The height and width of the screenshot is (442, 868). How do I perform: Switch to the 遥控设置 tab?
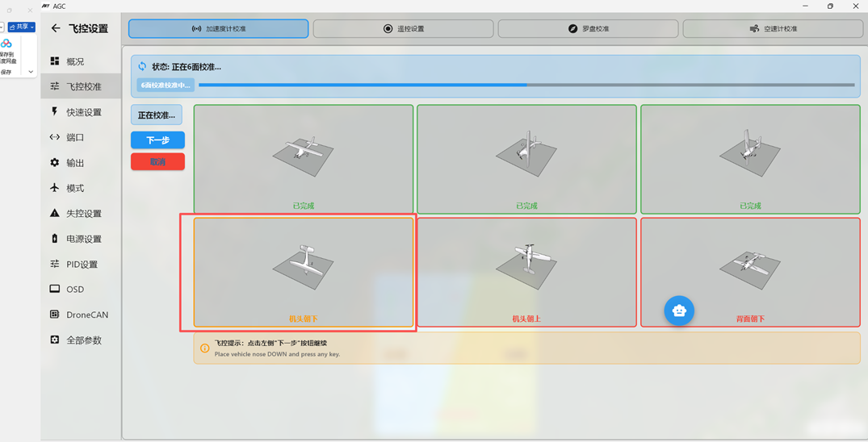403,29
